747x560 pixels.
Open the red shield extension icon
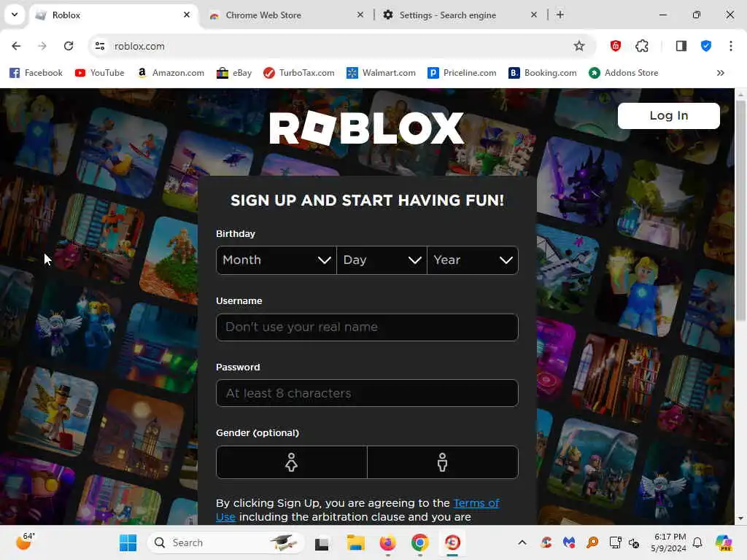tap(616, 46)
